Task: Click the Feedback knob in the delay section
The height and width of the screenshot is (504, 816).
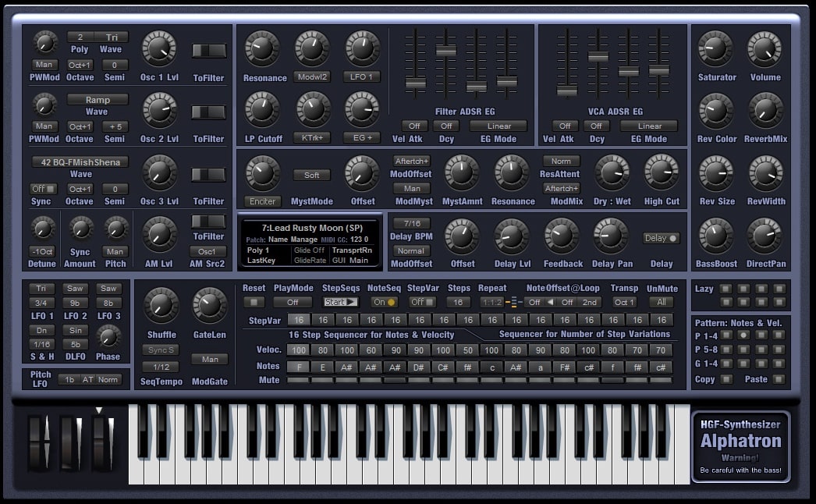Action: click(x=563, y=236)
